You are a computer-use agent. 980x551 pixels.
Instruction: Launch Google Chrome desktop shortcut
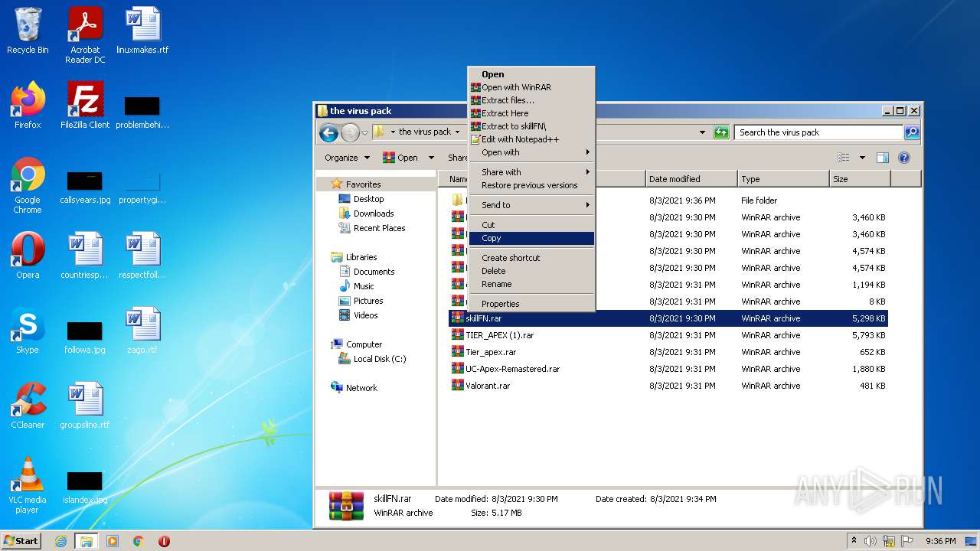click(28, 185)
